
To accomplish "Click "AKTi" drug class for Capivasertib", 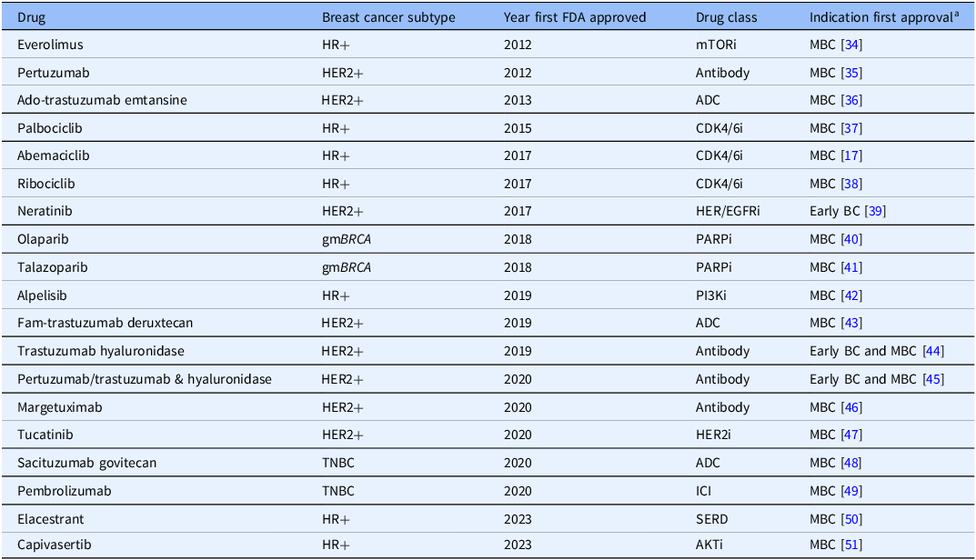I will tap(709, 545).
